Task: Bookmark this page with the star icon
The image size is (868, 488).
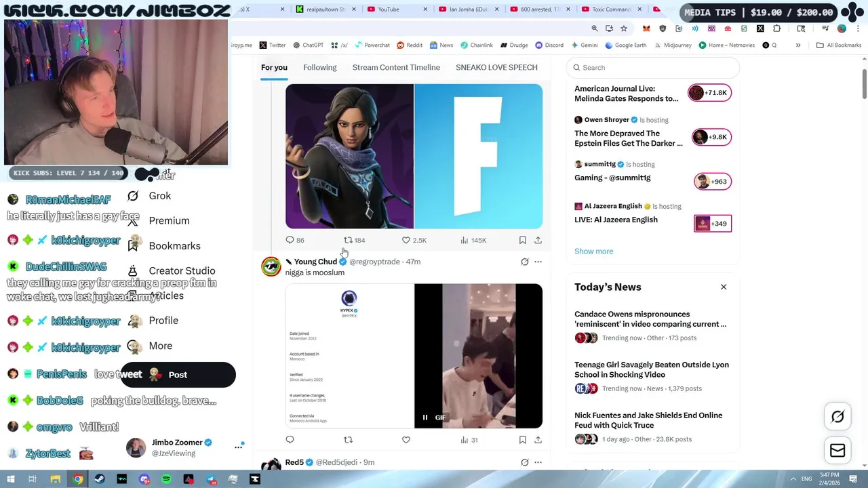Action: [624, 28]
